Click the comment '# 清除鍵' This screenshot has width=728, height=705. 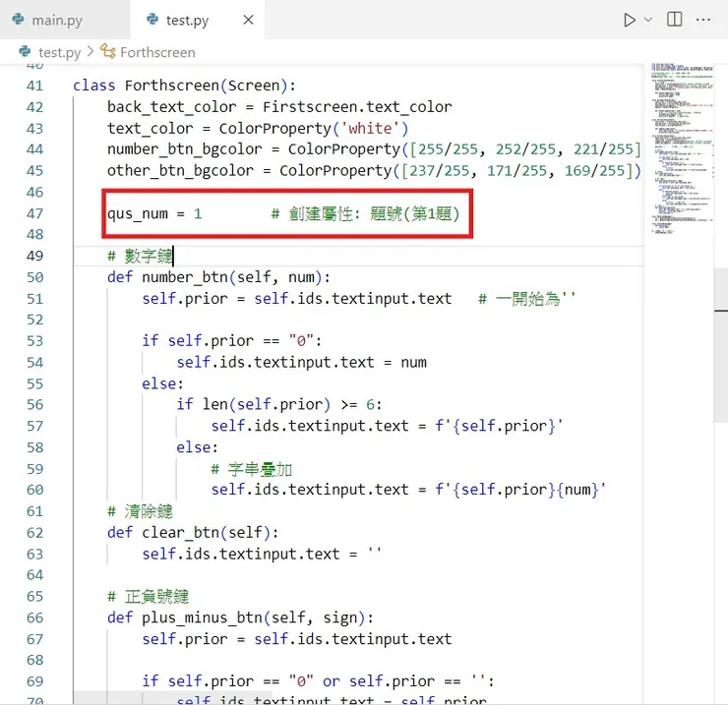pos(140,512)
